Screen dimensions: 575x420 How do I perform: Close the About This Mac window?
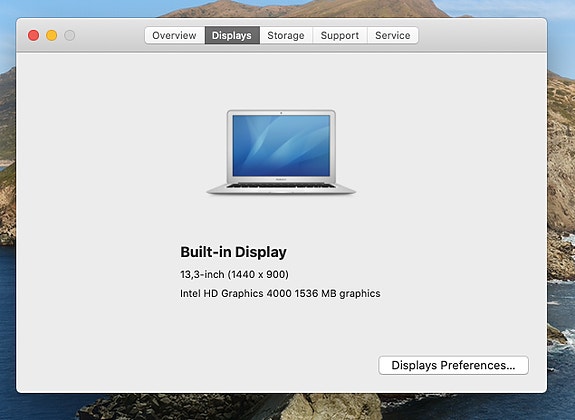(33, 36)
